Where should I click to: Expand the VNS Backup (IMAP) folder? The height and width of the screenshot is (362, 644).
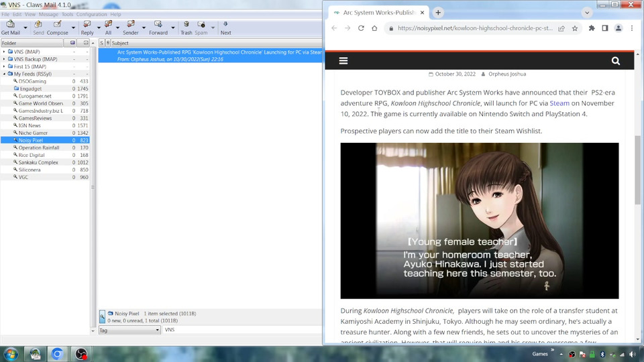coord(4,59)
